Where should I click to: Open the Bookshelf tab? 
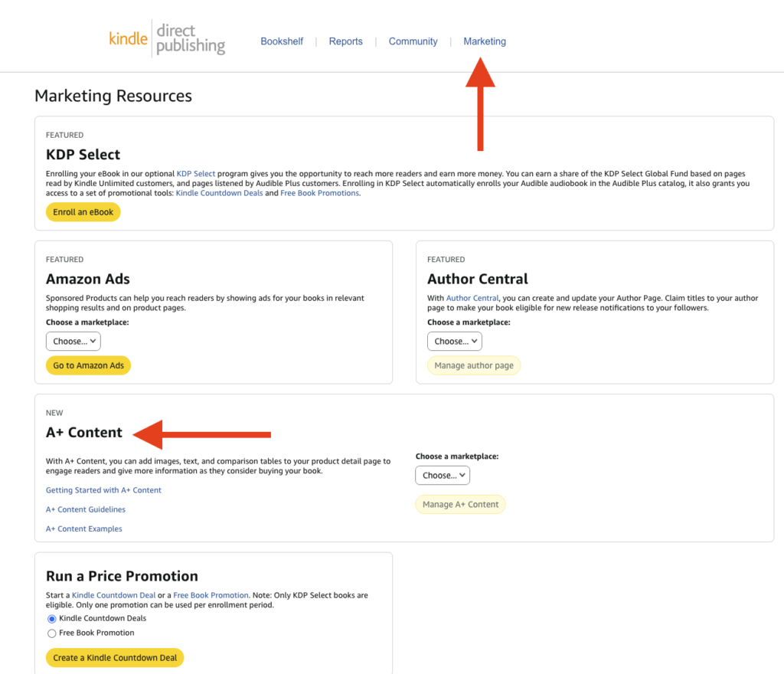pos(282,41)
